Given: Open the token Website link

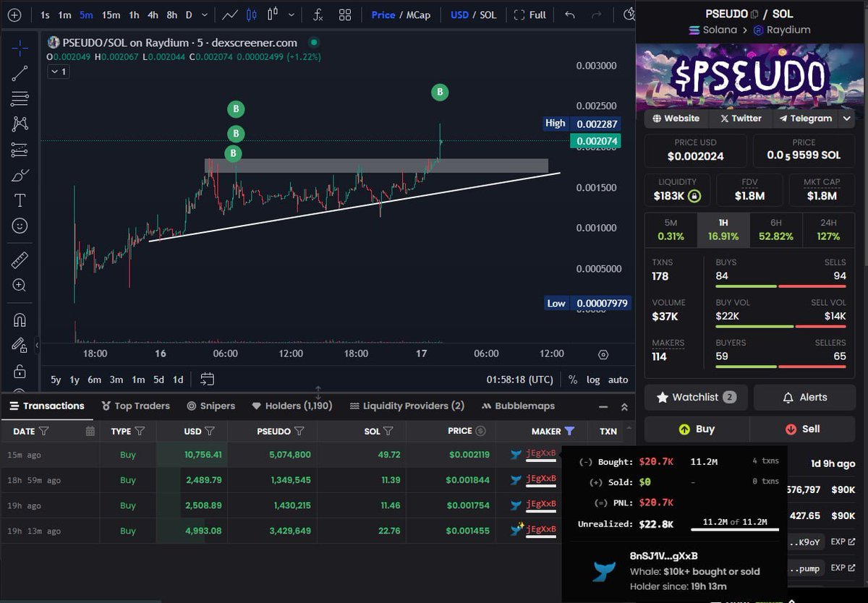Looking at the screenshot, I should pyautogui.click(x=676, y=118).
